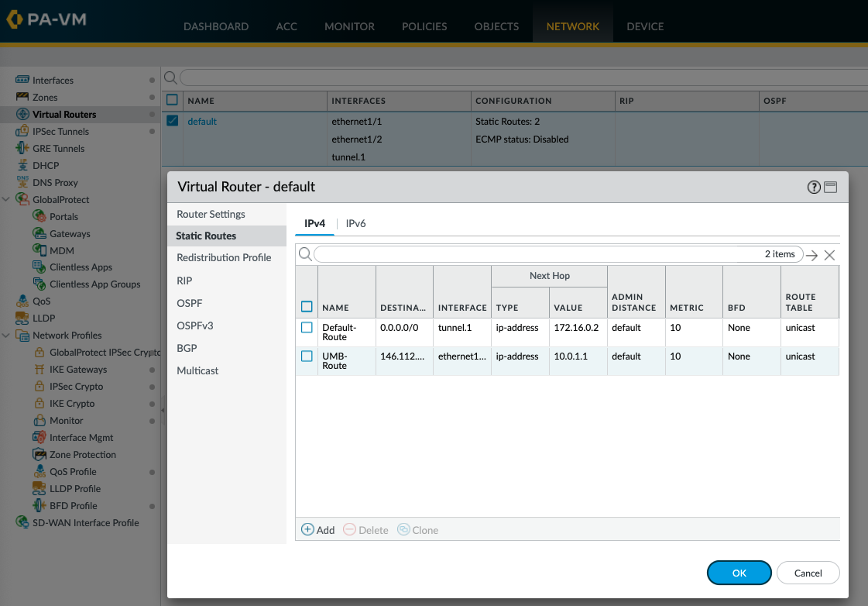This screenshot has width=868, height=606.
Task: Uncheck the default virtual router checkbox
Action: (x=172, y=121)
